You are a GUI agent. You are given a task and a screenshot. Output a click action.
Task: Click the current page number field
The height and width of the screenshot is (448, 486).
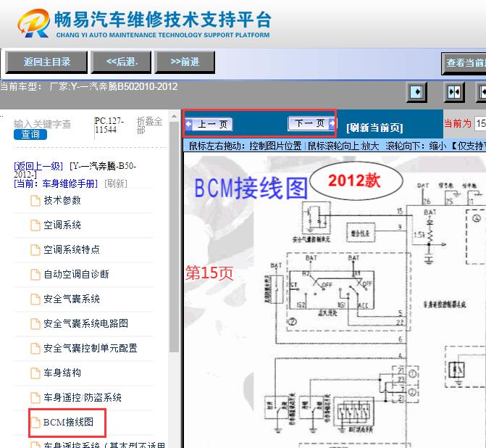(480, 123)
